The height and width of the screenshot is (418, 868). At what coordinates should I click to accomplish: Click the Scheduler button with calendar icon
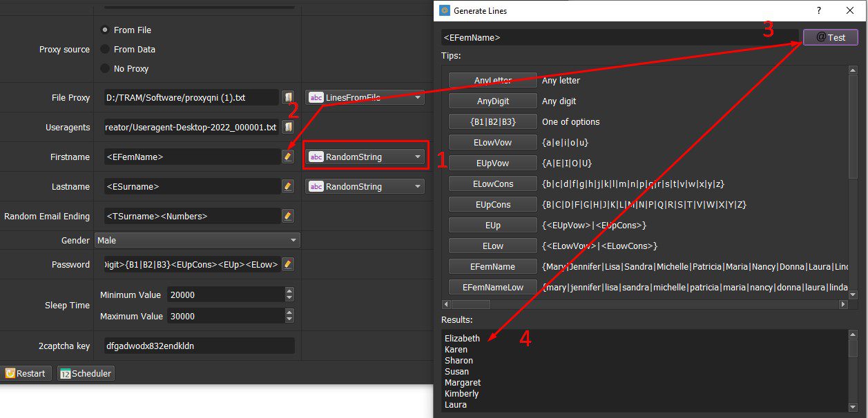coord(86,373)
